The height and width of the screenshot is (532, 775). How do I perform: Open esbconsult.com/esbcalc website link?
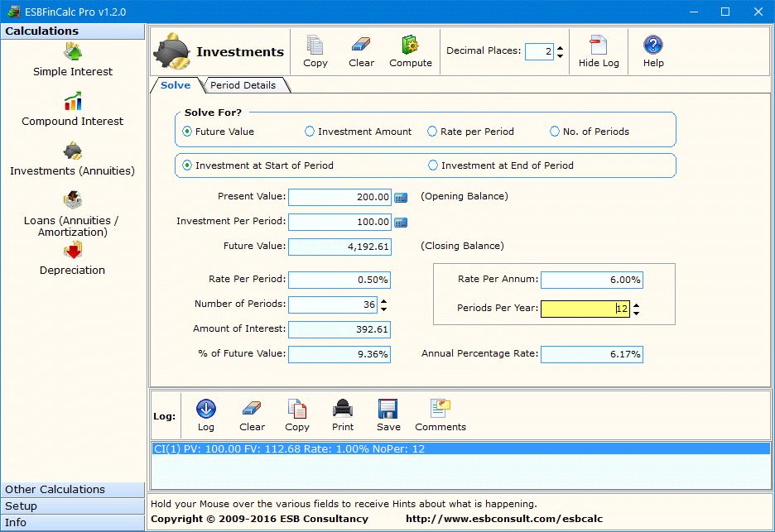(504, 519)
